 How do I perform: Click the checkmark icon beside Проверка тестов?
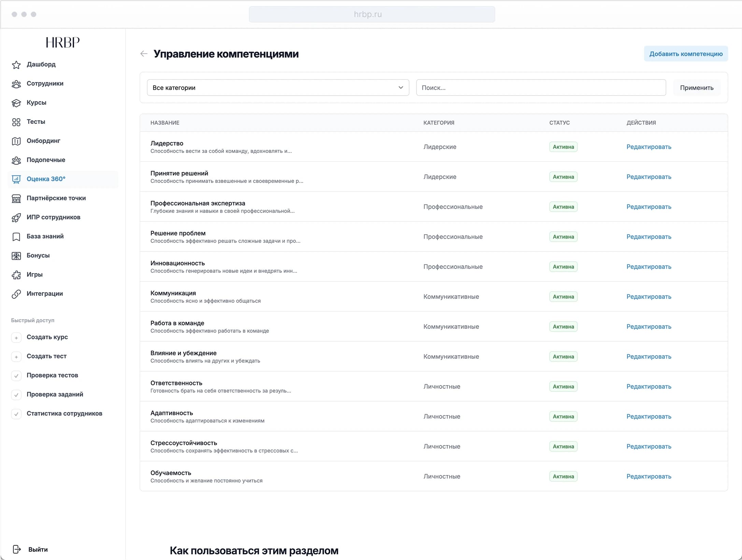pos(16,375)
